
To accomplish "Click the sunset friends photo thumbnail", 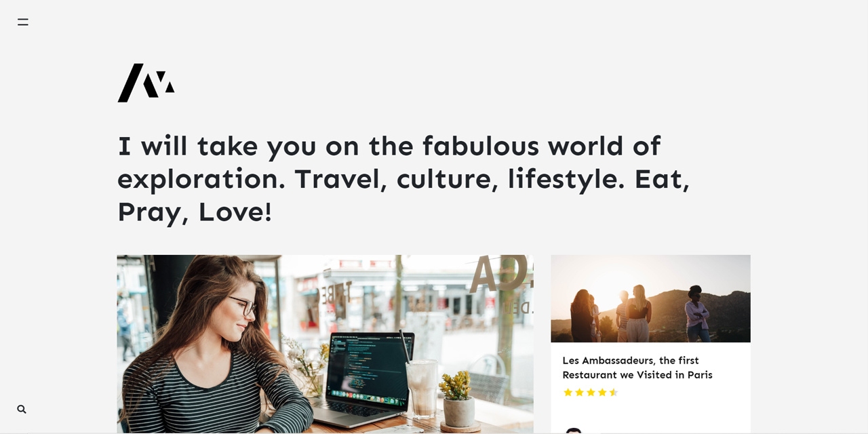I will coord(650,298).
